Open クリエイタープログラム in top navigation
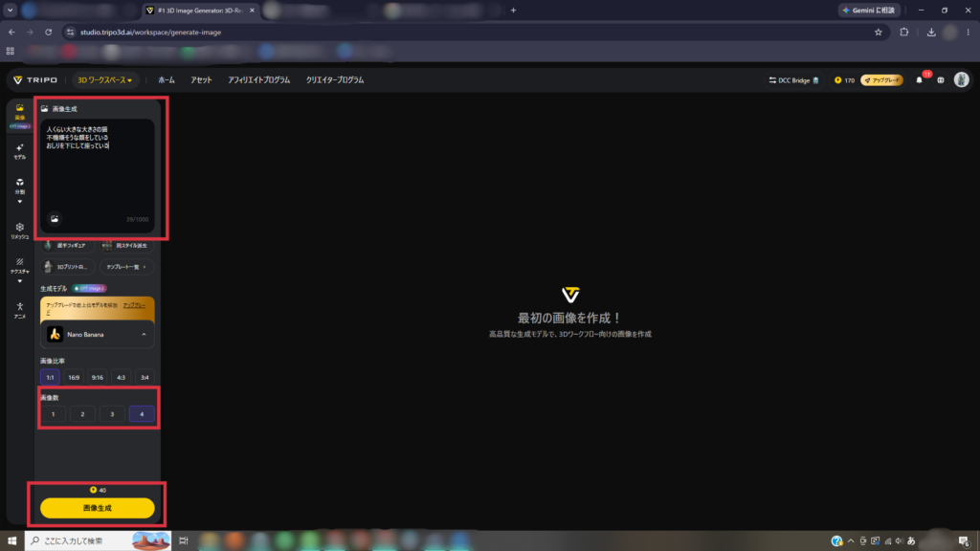 (335, 80)
